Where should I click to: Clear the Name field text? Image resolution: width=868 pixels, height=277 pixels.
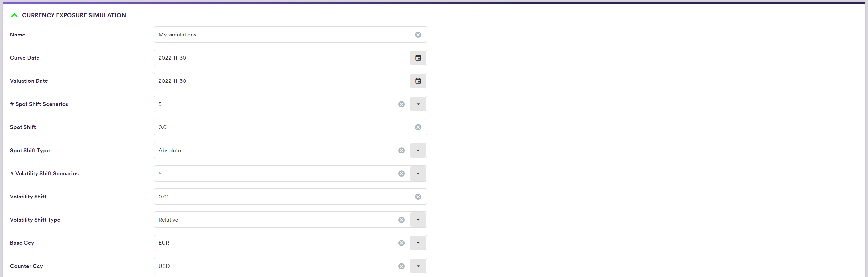pos(418,35)
